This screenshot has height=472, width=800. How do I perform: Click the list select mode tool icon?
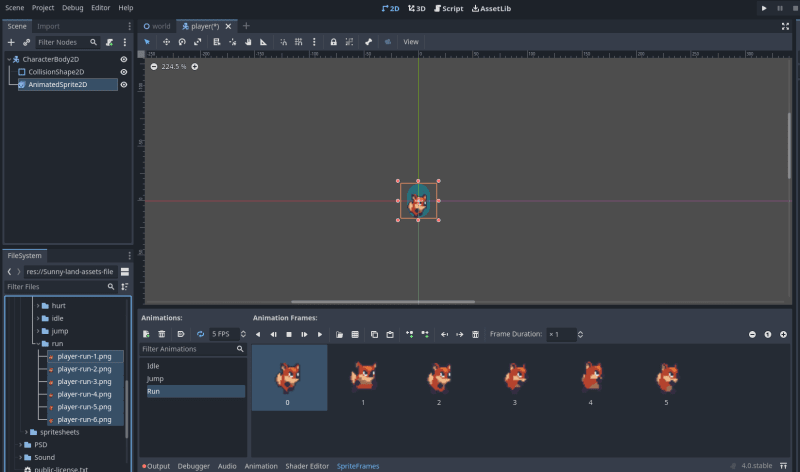(217, 42)
